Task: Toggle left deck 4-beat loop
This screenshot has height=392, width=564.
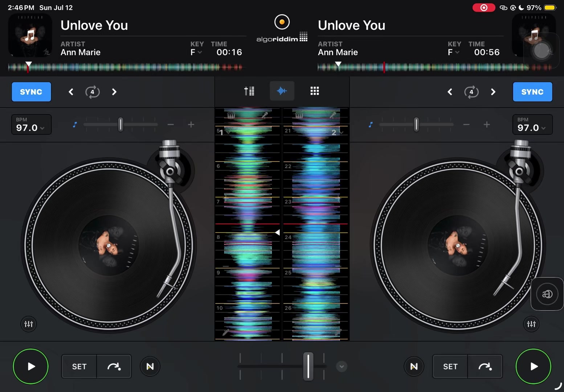Action: [x=92, y=92]
